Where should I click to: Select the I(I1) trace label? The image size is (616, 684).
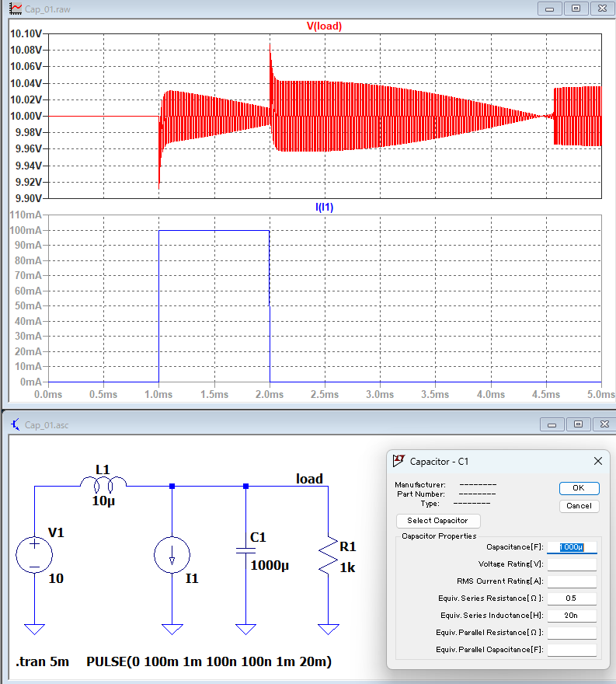324,207
